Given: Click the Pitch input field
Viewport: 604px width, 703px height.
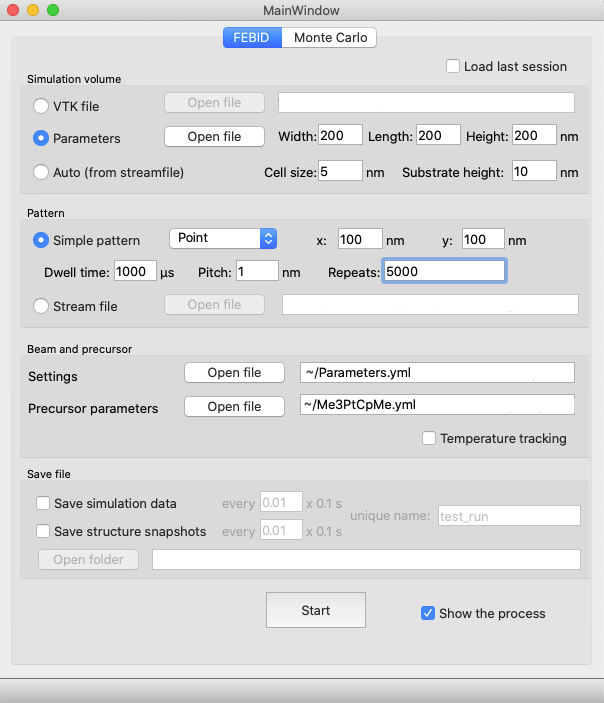Looking at the screenshot, I should coord(257,271).
